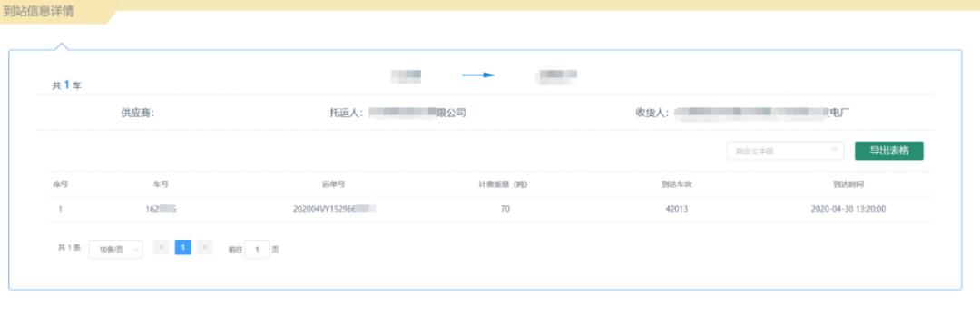The height and width of the screenshot is (328, 980).
Task: Click the 收货人 label
Action: tap(652, 114)
